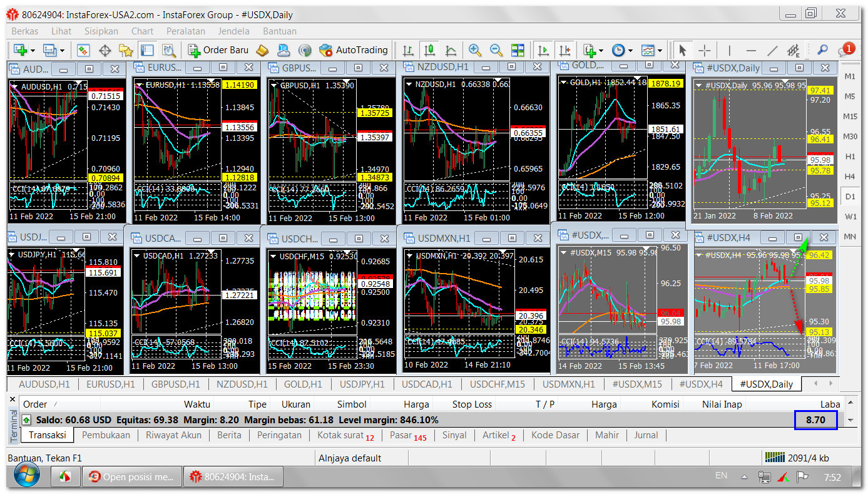
Task: Expand the Indicators dropdown arrow
Action: (601, 50)
